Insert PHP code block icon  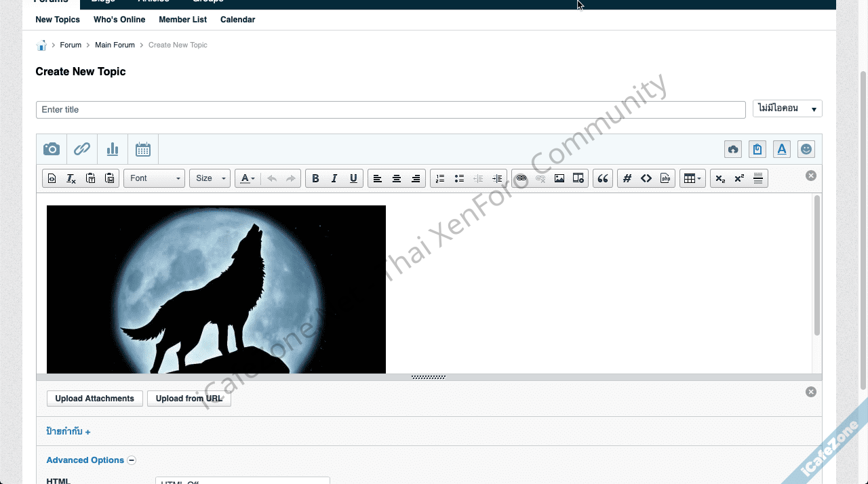tap(665, 178)
